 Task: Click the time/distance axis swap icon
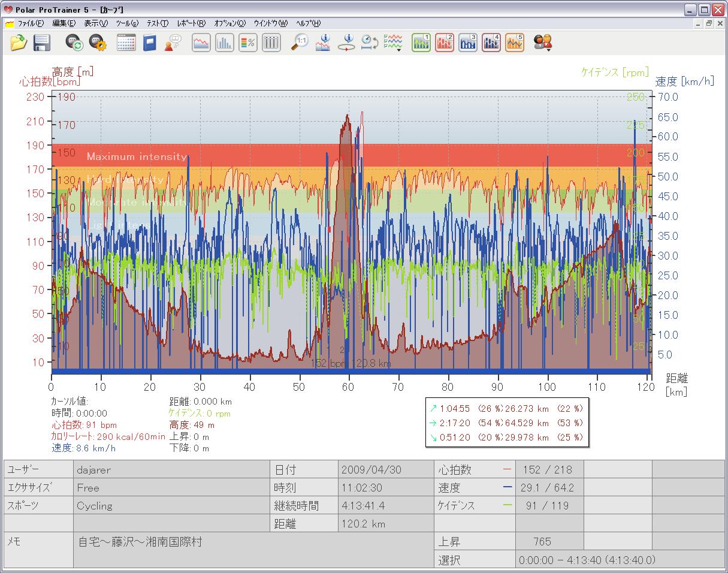pyautogui.click(x=369, y=43)
